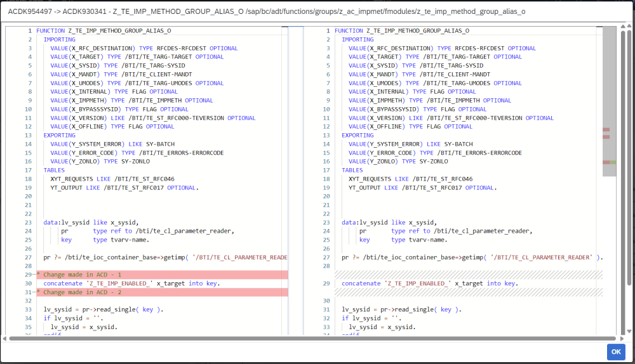Click the scroll-up arrow of outer vertical scrollbar

click(x=629, y=26)
